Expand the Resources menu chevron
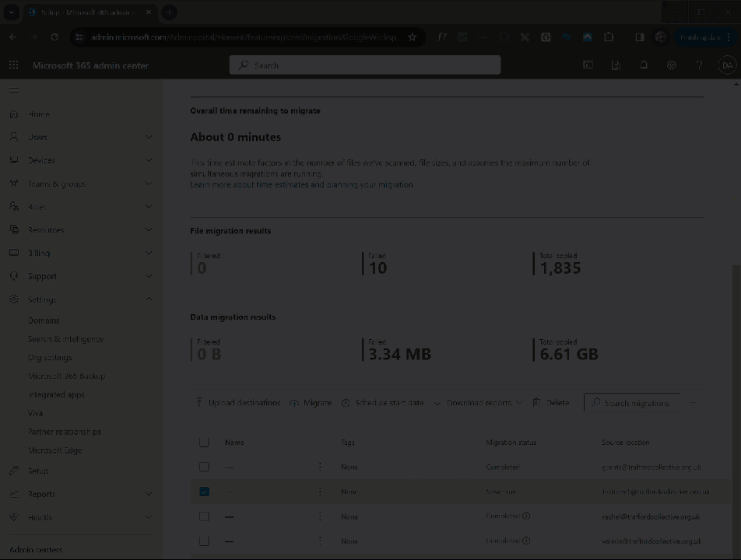741x560 pixels. [149, 229]
